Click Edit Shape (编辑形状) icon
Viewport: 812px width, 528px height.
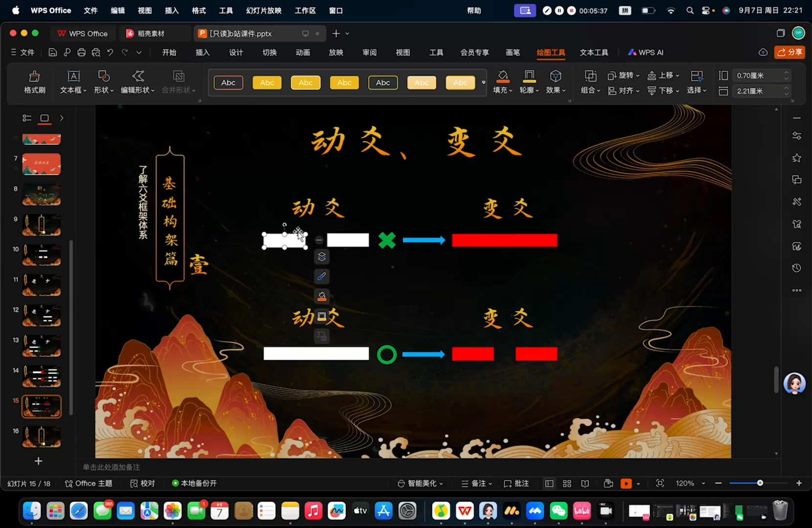pos(138,76)
